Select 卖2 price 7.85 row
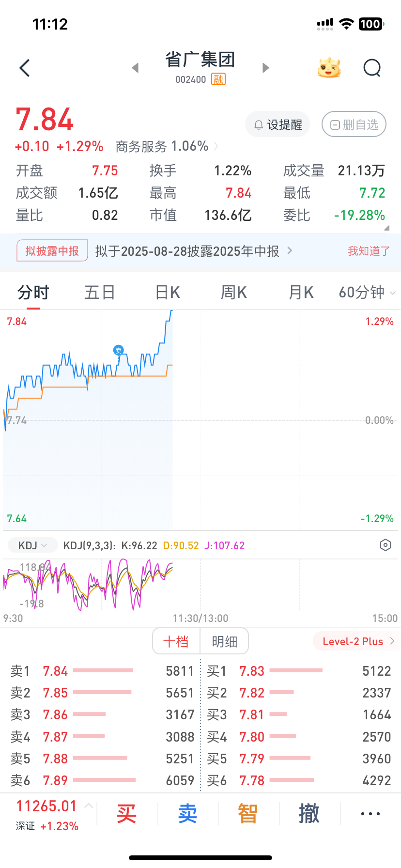Viewport: 401px width, 868px height. pyautogui.click(x=102, y=693)
